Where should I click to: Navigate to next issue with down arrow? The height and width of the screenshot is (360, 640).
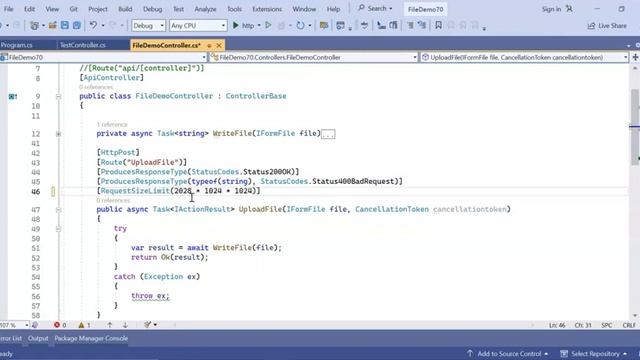[x=125, y=325]
